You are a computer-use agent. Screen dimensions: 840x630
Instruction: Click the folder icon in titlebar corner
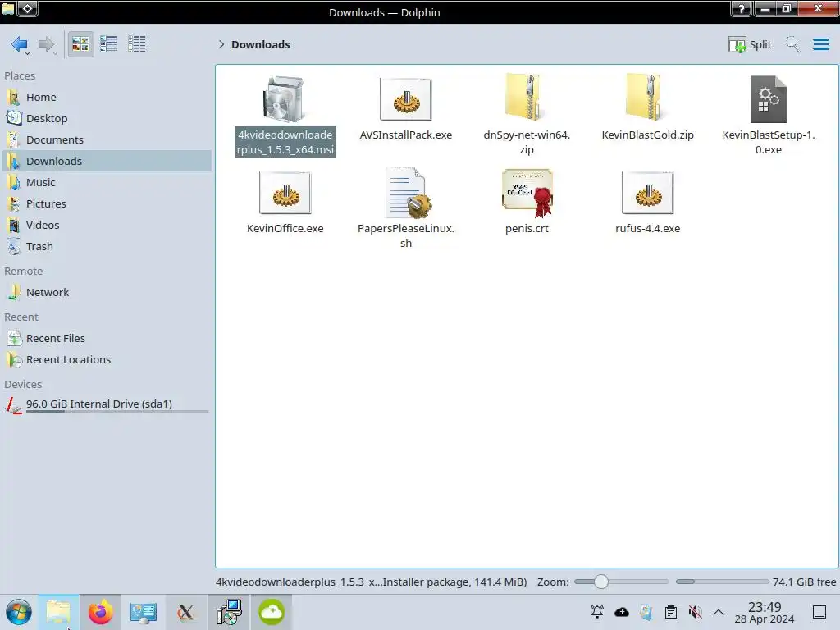tap(8, 8)
